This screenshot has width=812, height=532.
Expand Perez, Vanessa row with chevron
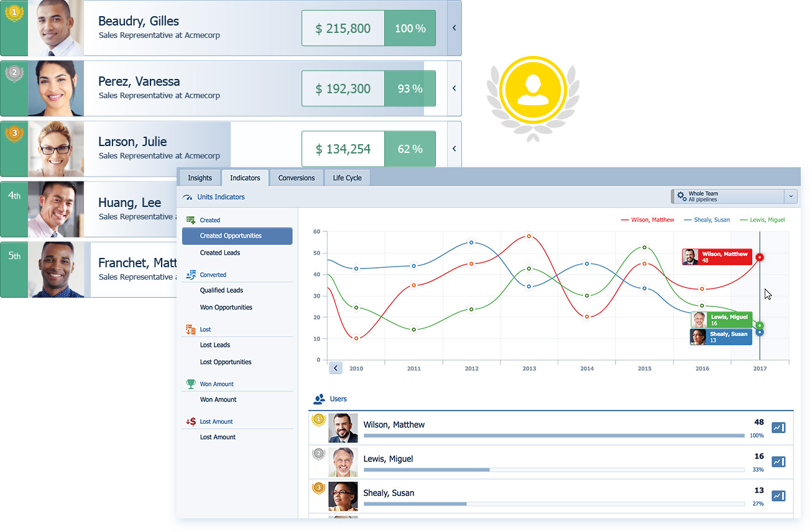click(x=454, y=88)
